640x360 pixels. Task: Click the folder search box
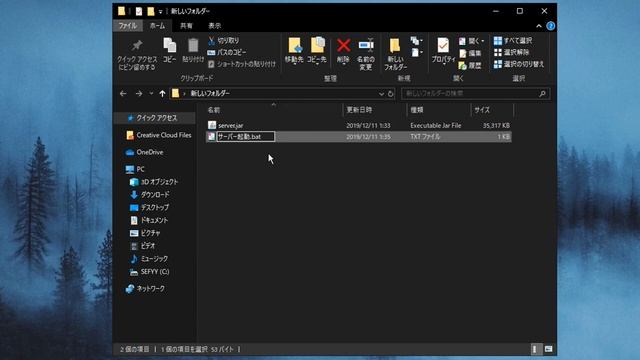pos(476,94)
